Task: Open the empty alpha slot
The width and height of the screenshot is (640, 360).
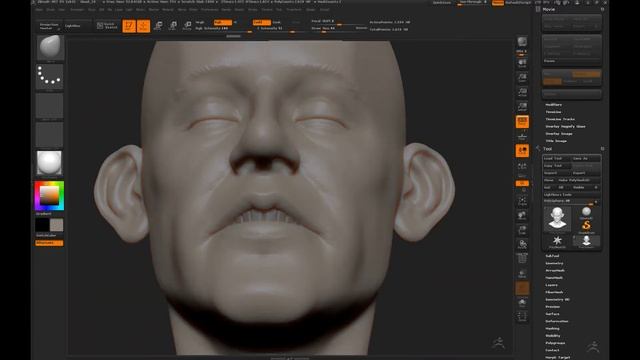Action: 49,106
